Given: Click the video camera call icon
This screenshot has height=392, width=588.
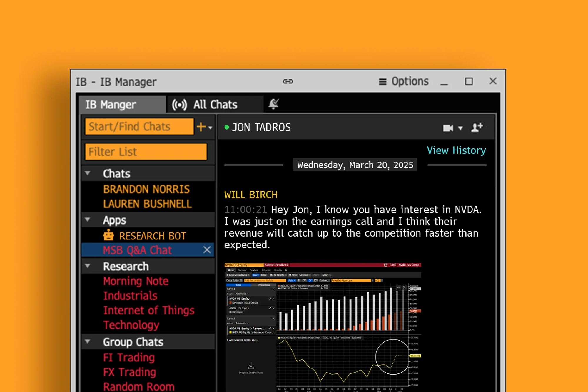Looking at the screenshot, I should coord(448,128).
